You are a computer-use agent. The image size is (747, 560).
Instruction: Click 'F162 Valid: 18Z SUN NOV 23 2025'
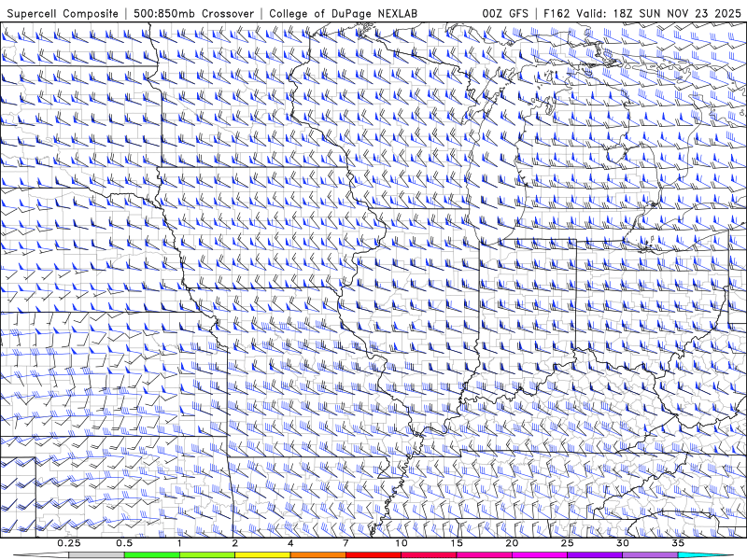click(x=642, y=13)
